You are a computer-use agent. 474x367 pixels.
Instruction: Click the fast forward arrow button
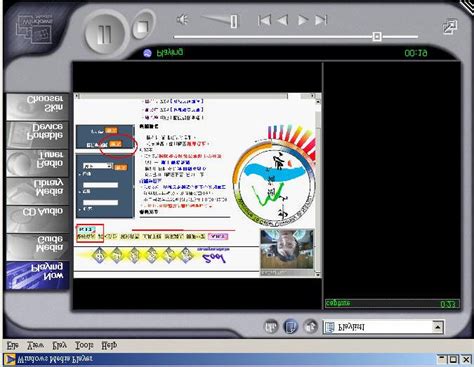pos(302,20)
